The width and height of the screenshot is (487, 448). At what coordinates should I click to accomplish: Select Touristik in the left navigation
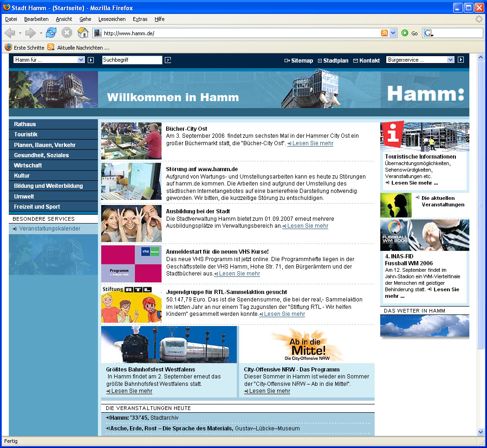coord(26,134)
